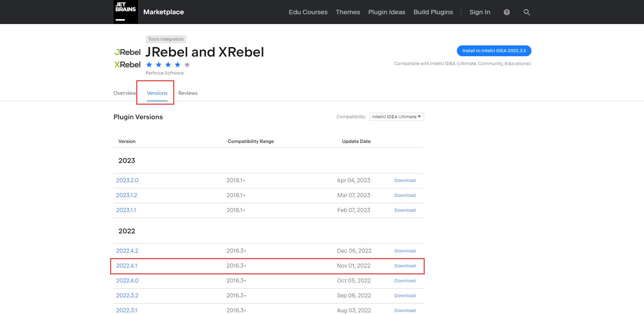Click the first rating star
Image resolution: width=644 pixels, height=314 pixels.
[149, 65]
